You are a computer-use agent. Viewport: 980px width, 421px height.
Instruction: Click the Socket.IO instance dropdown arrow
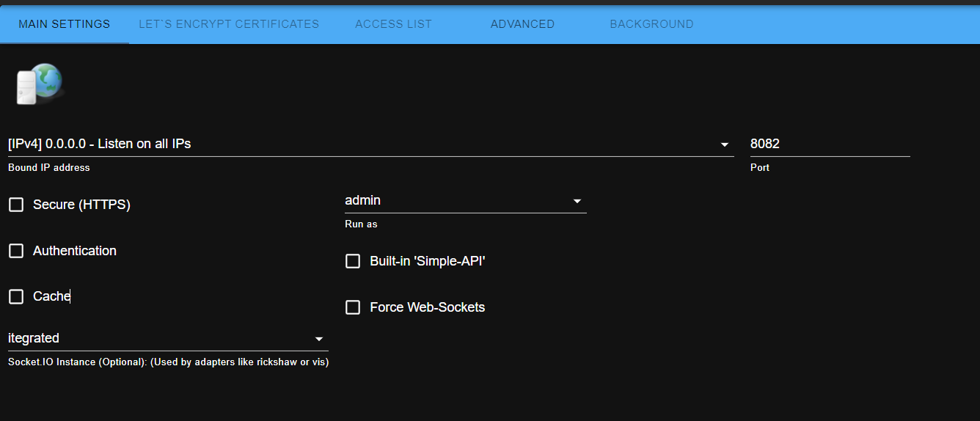click(319, 339)
